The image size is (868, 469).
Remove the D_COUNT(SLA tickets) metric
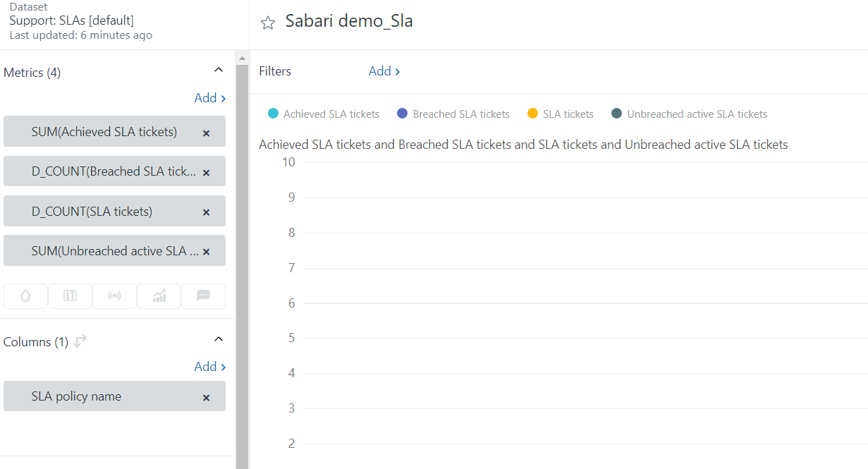(x=207, y=212)
